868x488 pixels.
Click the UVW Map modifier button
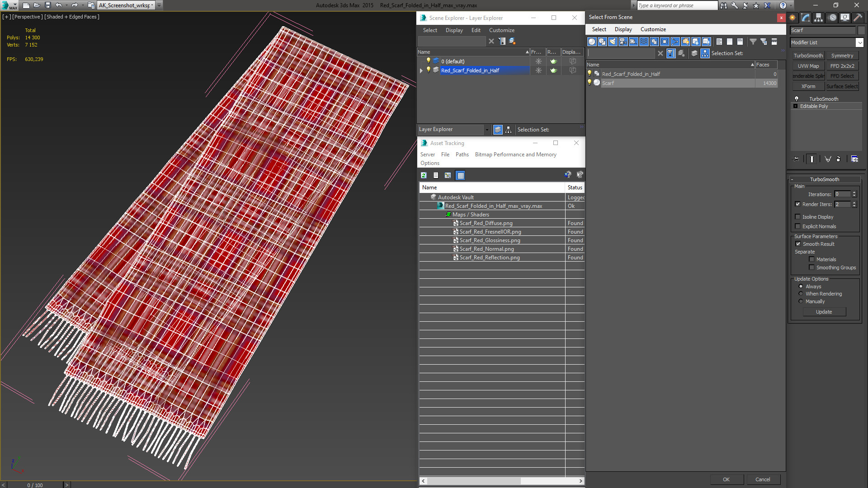point(808,66)
